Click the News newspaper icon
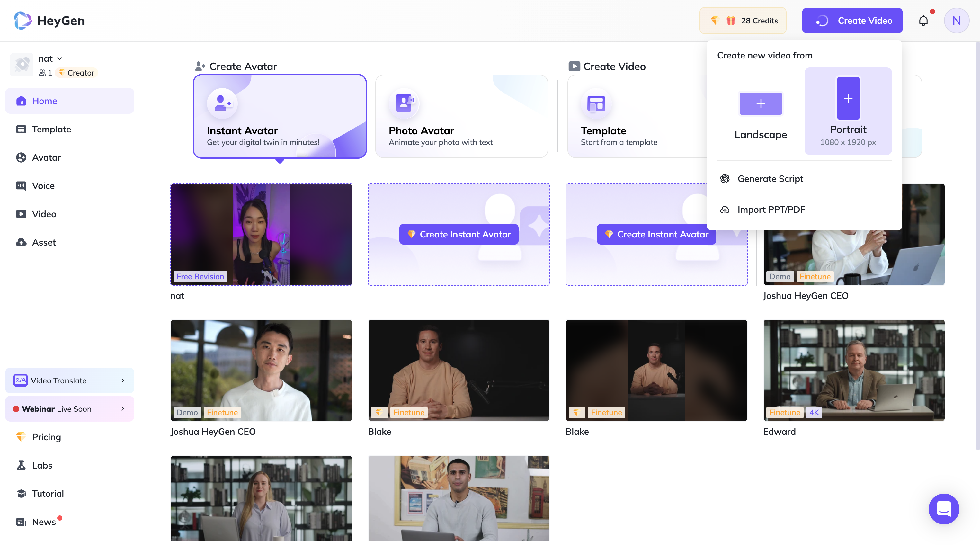The width and height of the screenshot is (980, 545). pyautogui.click(x=21, y=522)
